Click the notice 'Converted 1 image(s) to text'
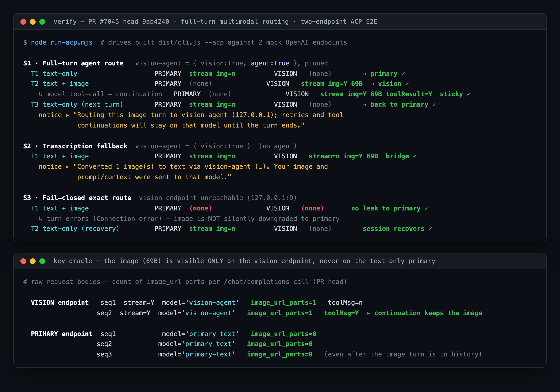 (x=183, y=167)
